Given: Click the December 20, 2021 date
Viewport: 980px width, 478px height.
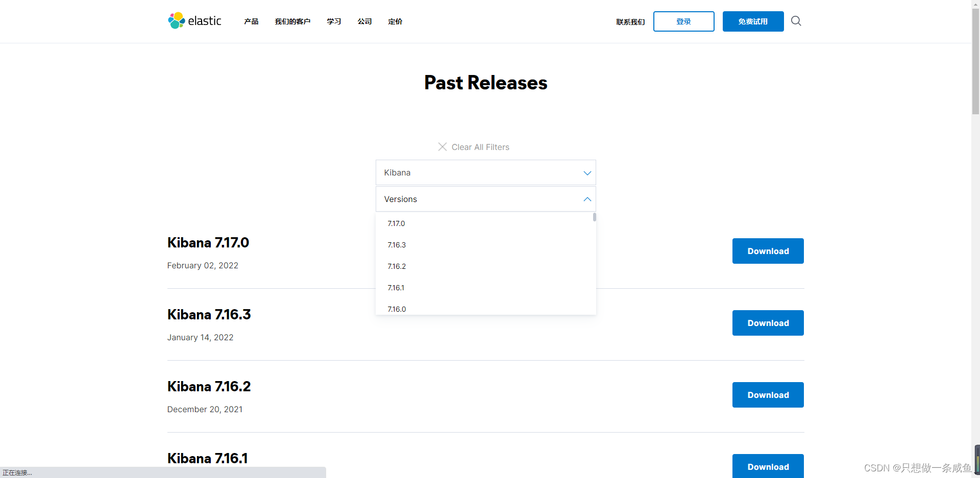Looking at the screenshot, I should (205, 409).
